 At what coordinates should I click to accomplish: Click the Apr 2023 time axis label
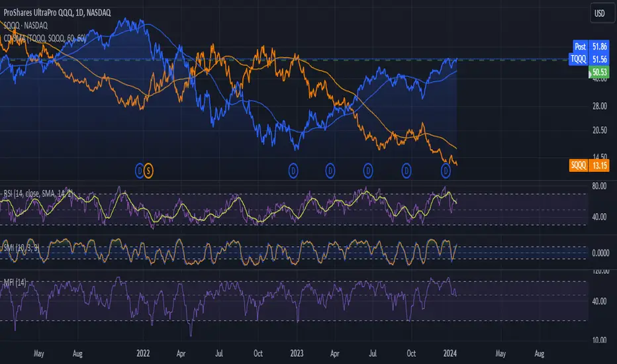point(334,353)
